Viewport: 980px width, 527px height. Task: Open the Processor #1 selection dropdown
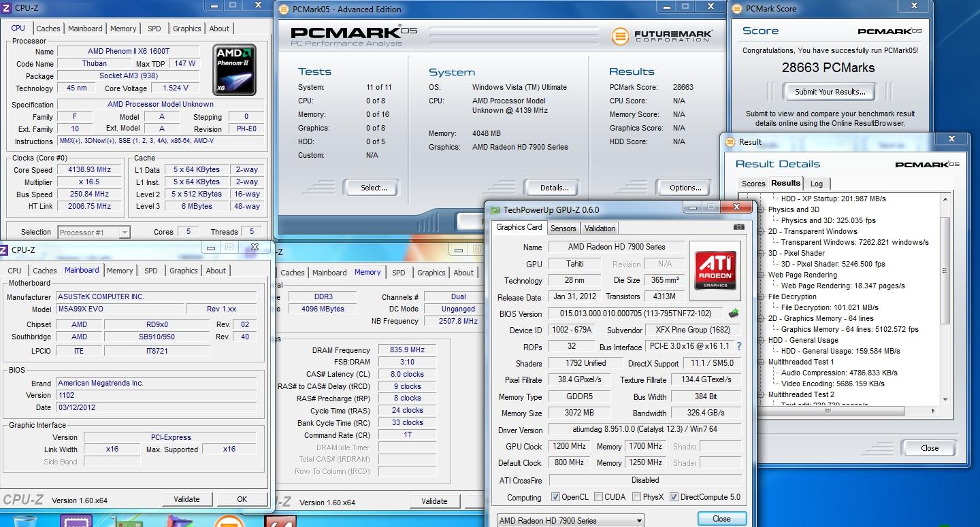point(94,233)
